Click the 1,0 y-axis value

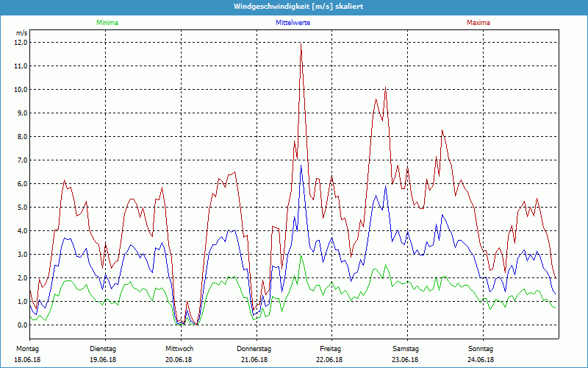22,302
